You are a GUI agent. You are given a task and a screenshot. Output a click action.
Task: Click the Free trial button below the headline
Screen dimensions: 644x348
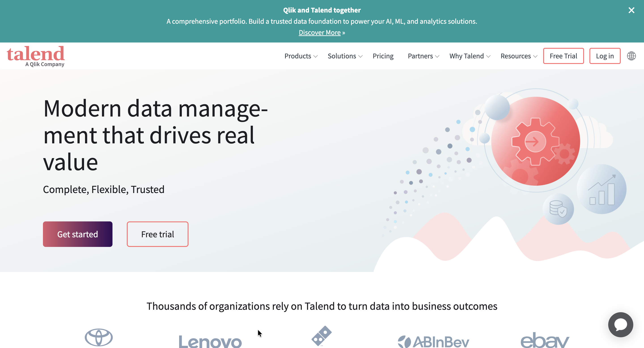(x=157, y=234)
